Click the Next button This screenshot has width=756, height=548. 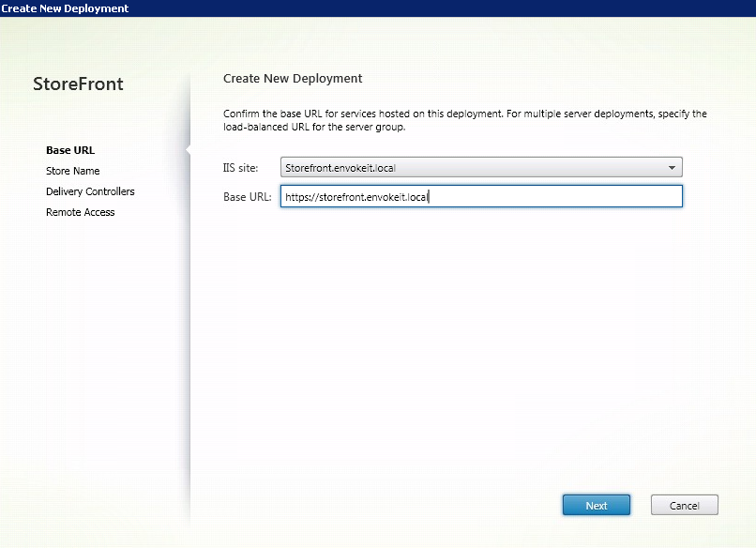tap(596, 505)
